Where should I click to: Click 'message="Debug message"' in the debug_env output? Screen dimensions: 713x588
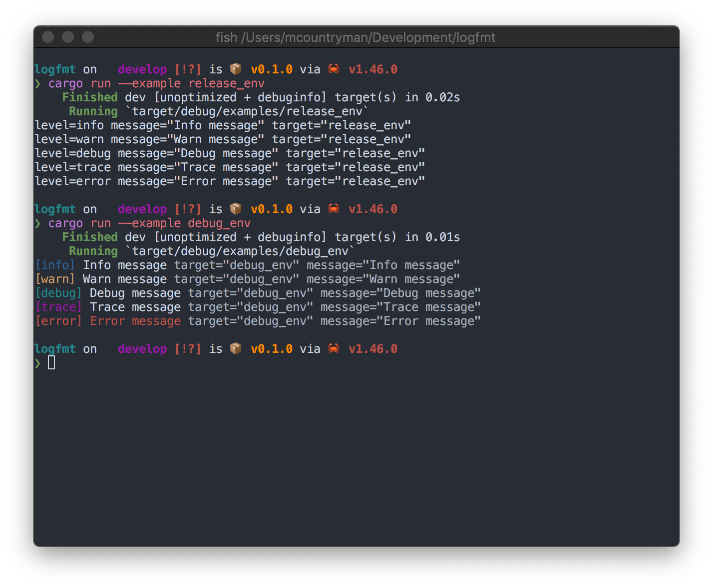(x=400, y=293)
